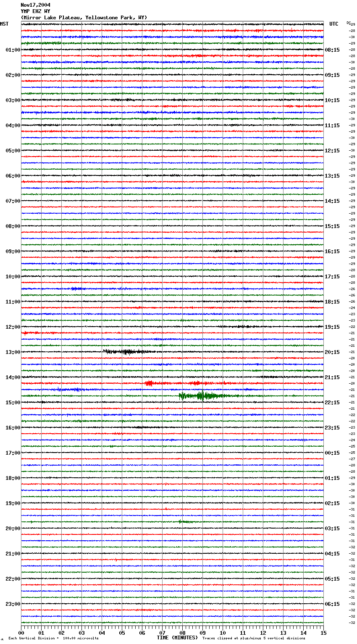Screen dimensions: 357x644
Task: Select the 09:00 MST time label
Action: [13, 251]
